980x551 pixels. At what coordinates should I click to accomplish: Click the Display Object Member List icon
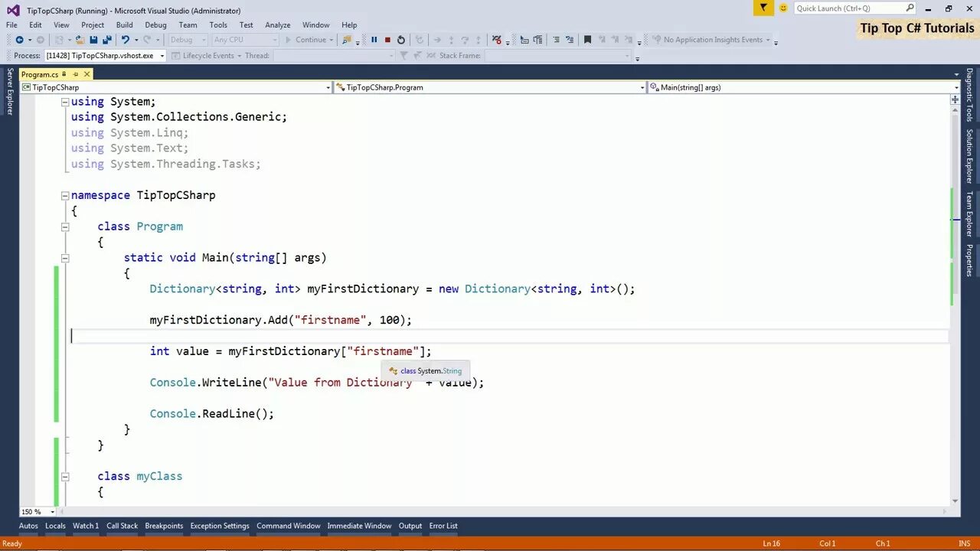tap(524, 40)
